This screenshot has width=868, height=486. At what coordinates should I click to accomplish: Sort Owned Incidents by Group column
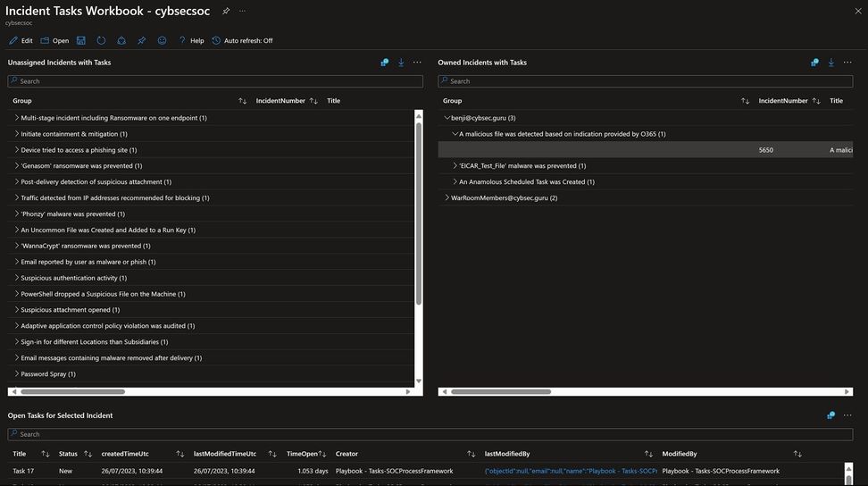[745, 101]
